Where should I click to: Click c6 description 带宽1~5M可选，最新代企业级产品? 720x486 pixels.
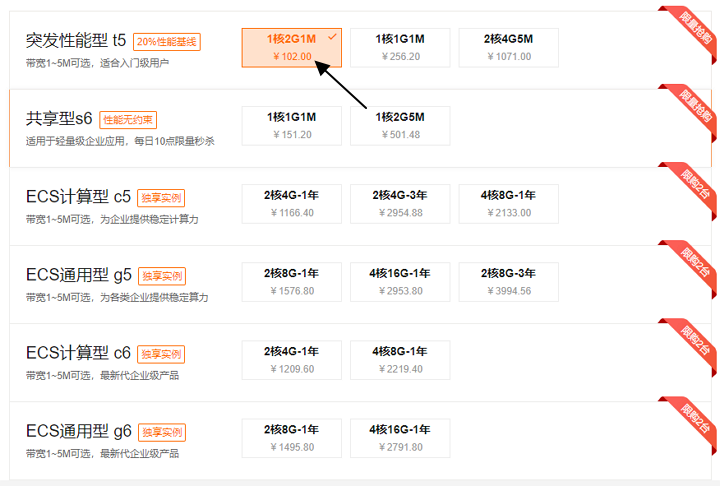pos(102,375)
